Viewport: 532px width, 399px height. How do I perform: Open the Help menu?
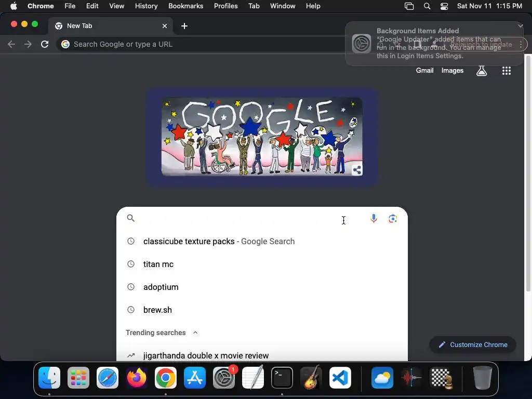click(313, 6)
